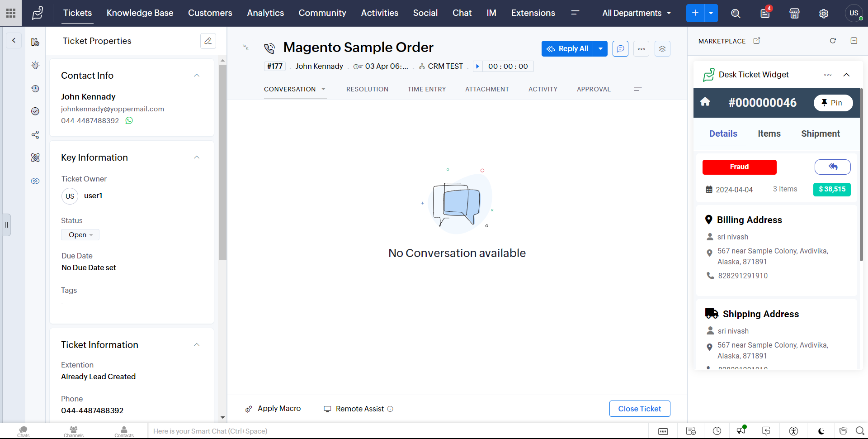
Task: Open the ticket history clock icon in sidebar
Action: [x=35, y=89]
